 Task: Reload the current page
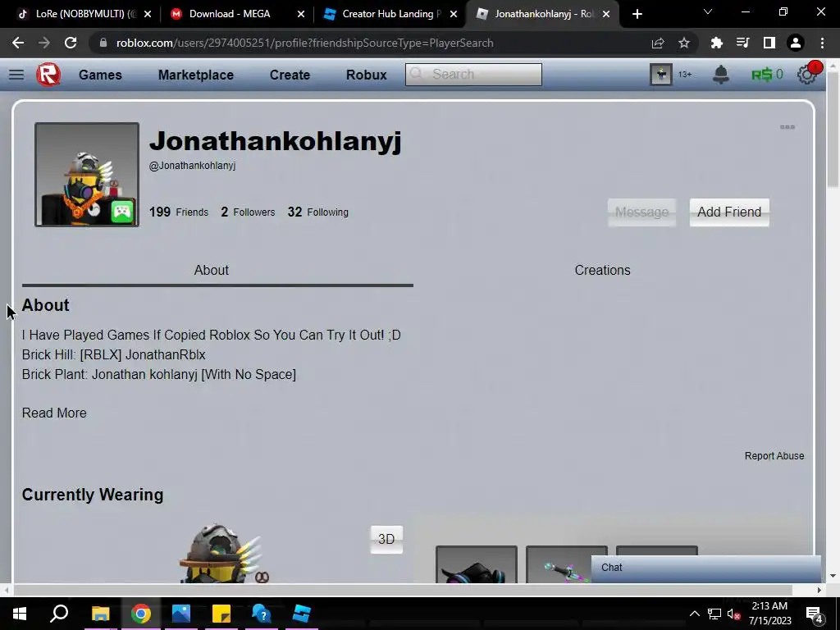tap(71, 43)
